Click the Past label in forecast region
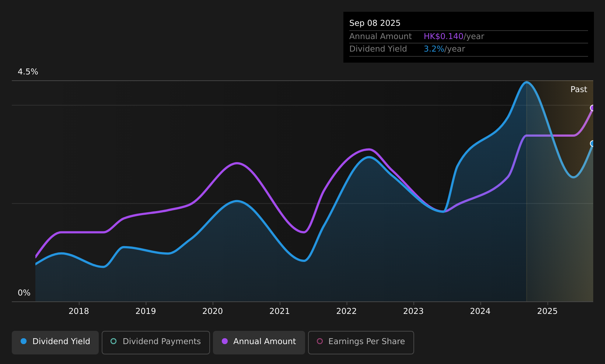This screenshot has width=605, height=364. [578, 90]
